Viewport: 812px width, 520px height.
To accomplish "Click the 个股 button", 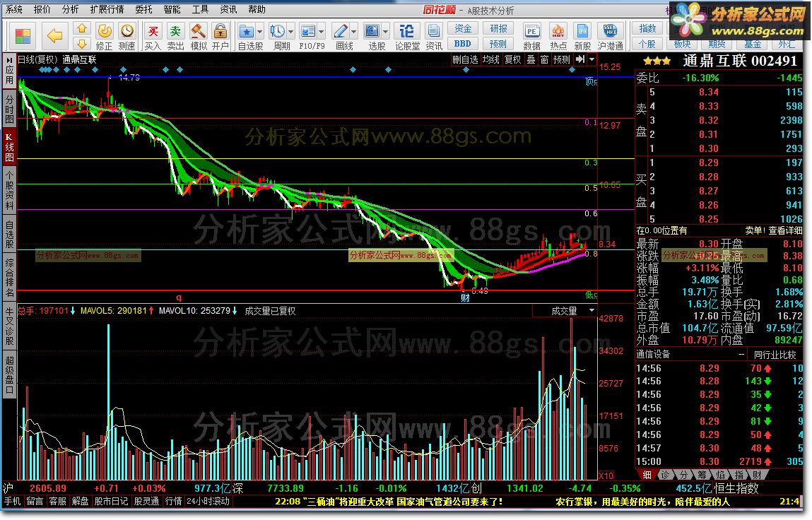I will (x=647, y=44).
